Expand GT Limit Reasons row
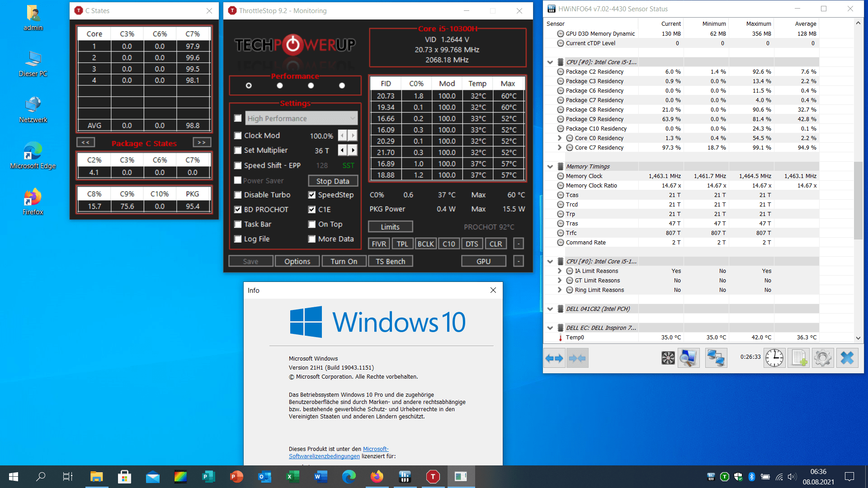 pos(559,281)
